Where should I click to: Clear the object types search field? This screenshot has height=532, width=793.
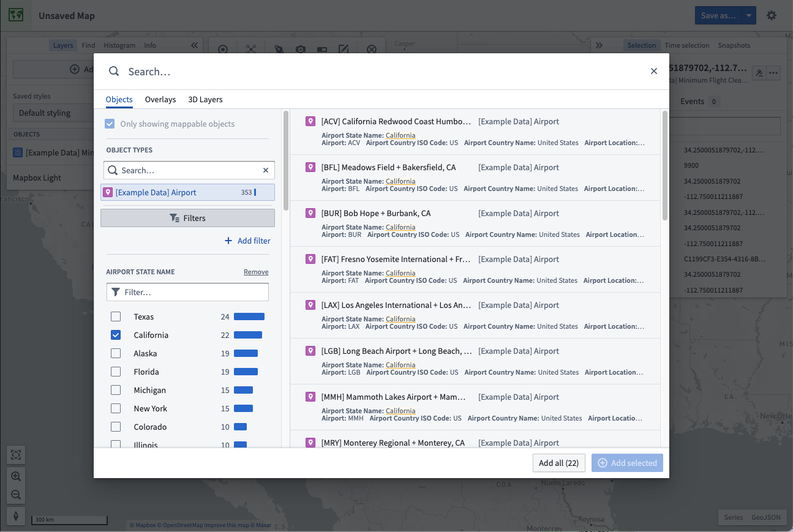pos(266,170)
